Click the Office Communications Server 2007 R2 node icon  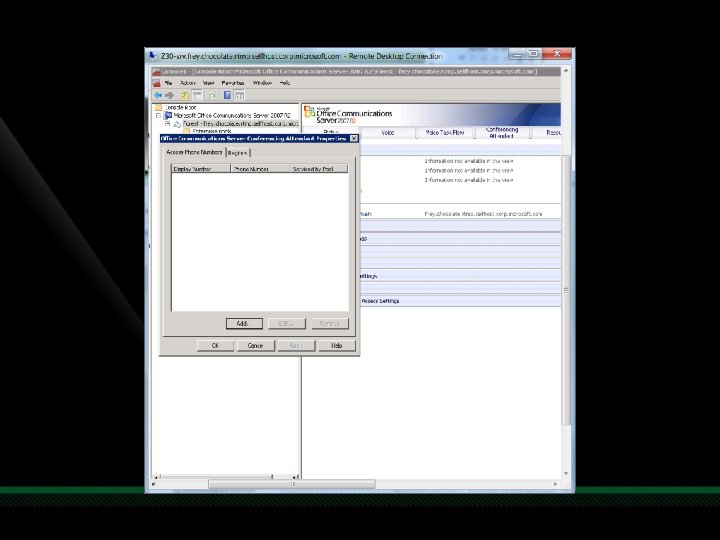click(x=168, y=115)
